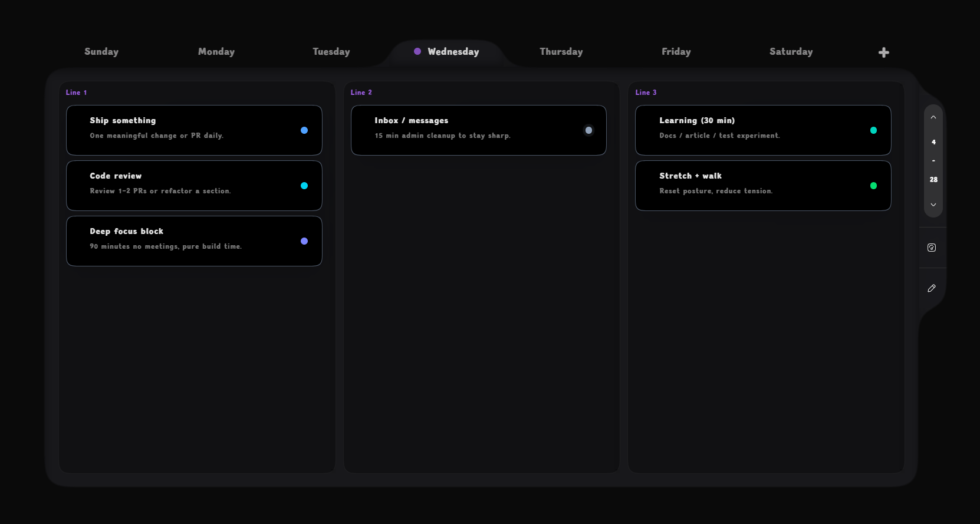The width and height of the screenshot is (980, 524).
Task: Open the Code review card title
Action: point(116,176)
